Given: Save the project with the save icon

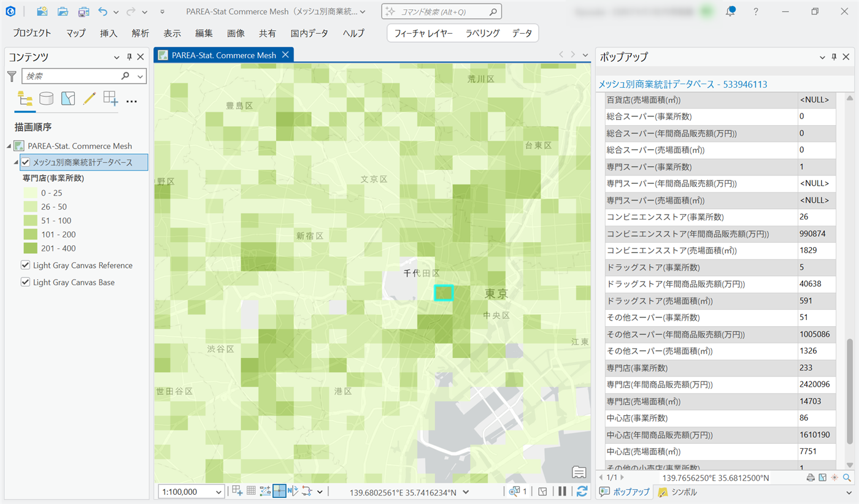Looking at the screenshot, I should point(83,12).
